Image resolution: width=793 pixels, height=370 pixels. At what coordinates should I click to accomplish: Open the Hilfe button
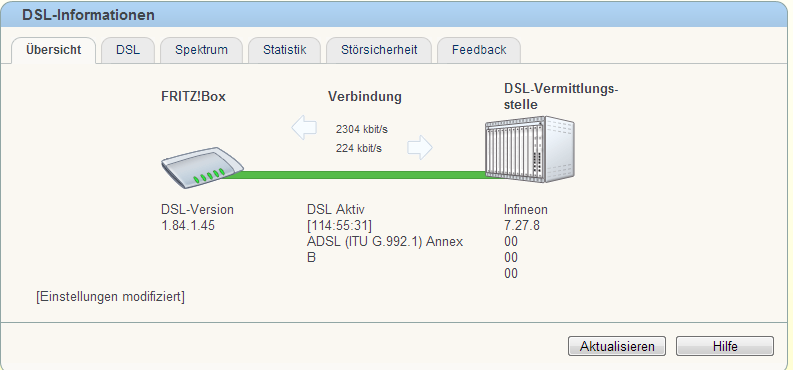(x=725, y=346)
